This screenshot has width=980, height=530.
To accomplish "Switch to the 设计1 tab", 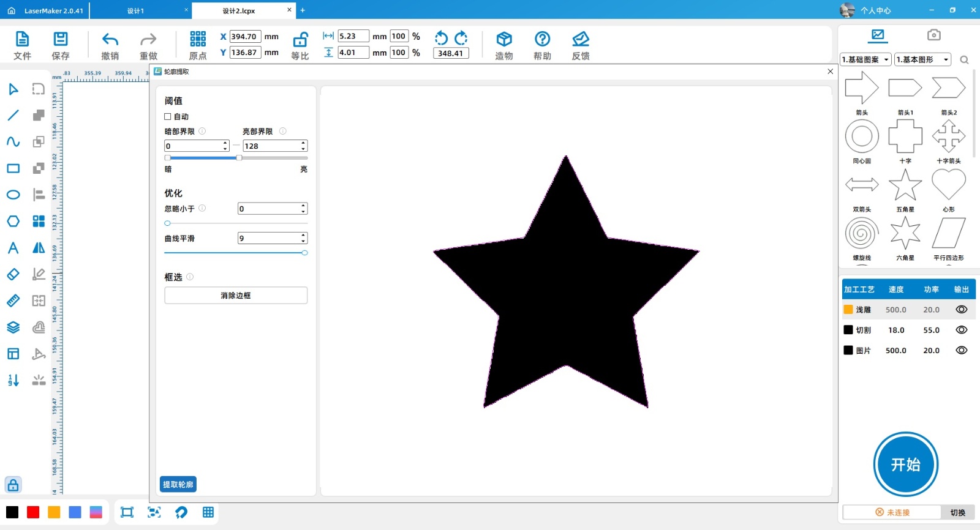I will pos(136,11).
